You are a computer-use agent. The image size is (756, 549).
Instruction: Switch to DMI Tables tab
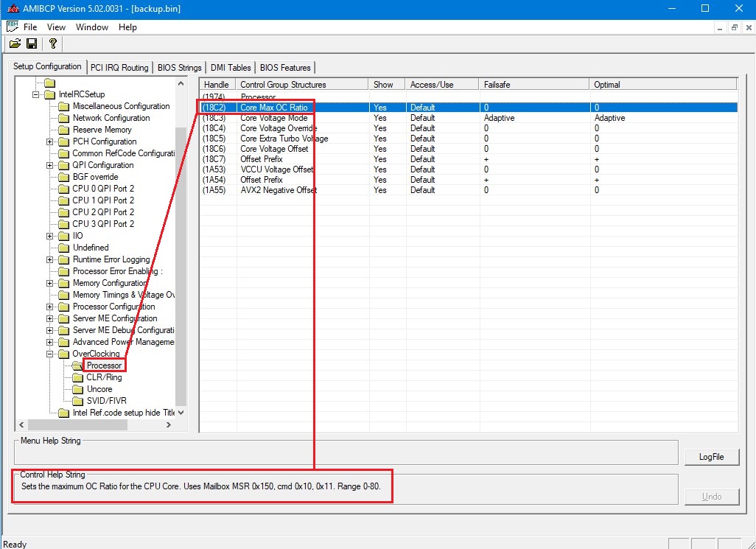coord(231,68)
